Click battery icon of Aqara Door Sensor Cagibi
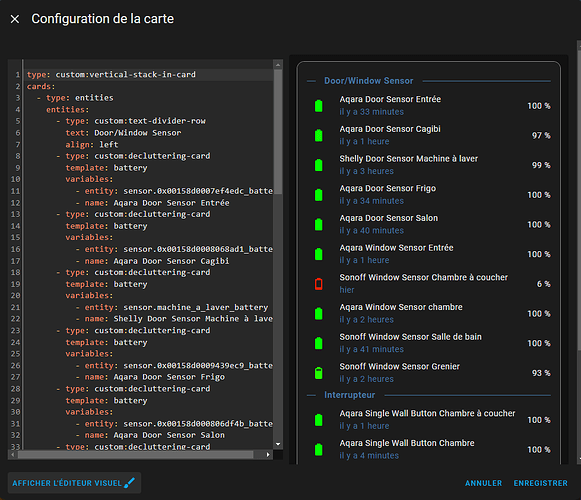Image resolution: width=581 pixels, height=500 pixels. pyautogui.click(x=319, y=135)
